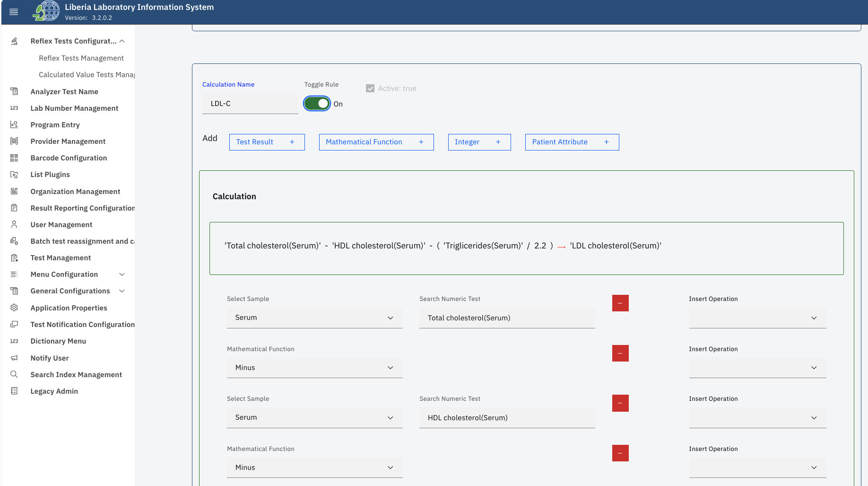Image resolution: width=868 pixels, height=486 pixels.
Task: Remove the Total cholesterol(Serum) row with red minus
Action: pyautogui.click(x=620, y=303)
